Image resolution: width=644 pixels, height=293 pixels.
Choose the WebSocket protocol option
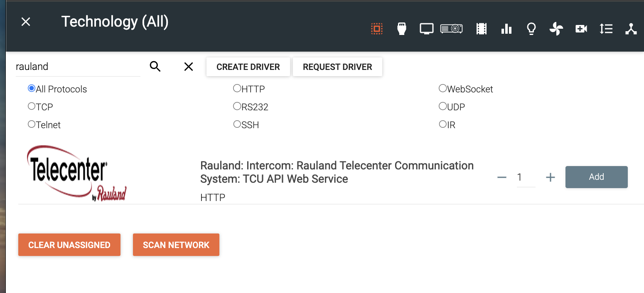point(442,88)
